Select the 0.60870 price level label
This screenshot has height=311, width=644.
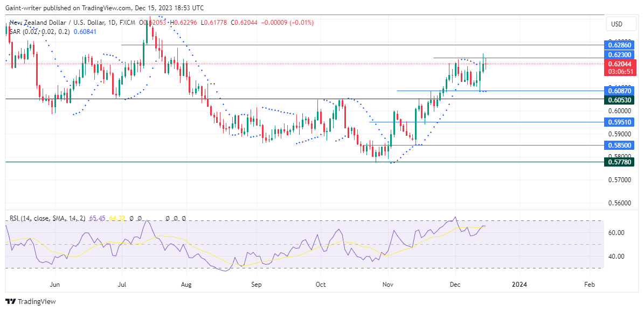click(620, 91)
